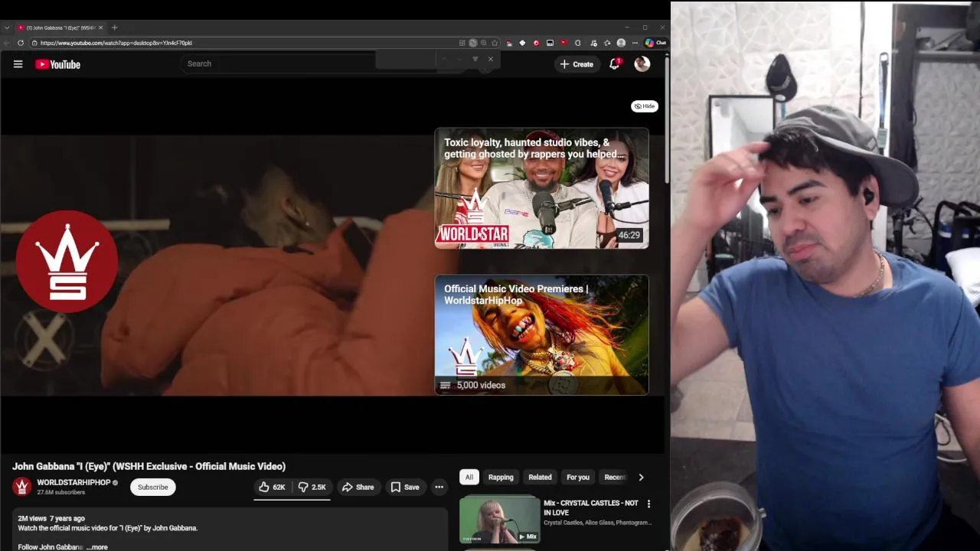Image resolution: width=980 pixels, height=551 pixels.
Task: Open 'Toxic loyalty, haunted studio vibes' video card
Action: (x=541, y=188)
